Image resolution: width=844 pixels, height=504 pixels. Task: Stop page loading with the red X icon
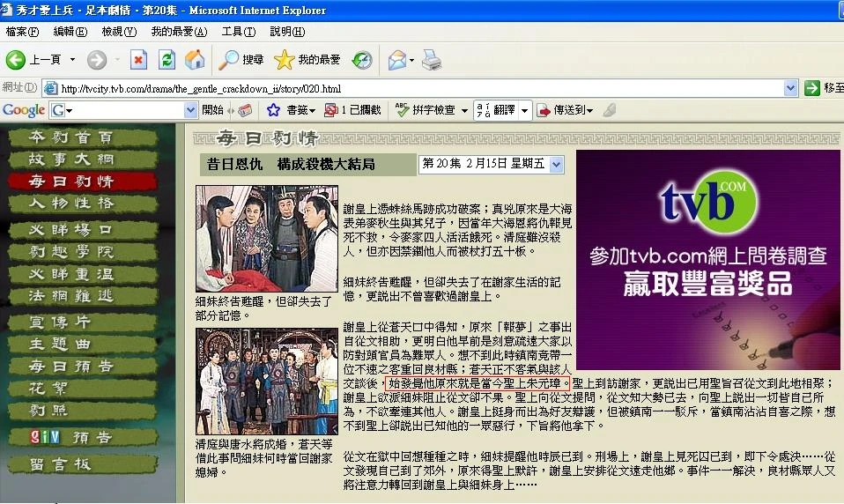pyautogui.click(x=138, y=60)
